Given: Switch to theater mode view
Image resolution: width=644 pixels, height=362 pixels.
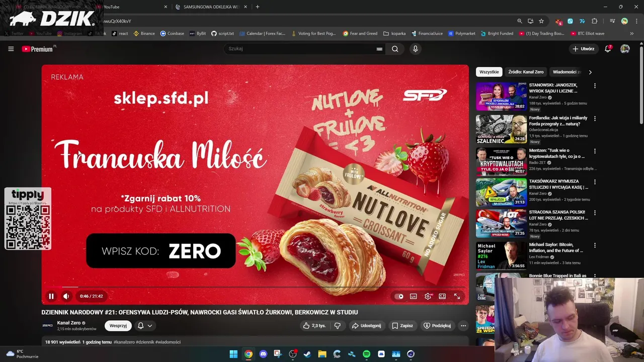Looking at the screenshot, I should tap(442, 296).
